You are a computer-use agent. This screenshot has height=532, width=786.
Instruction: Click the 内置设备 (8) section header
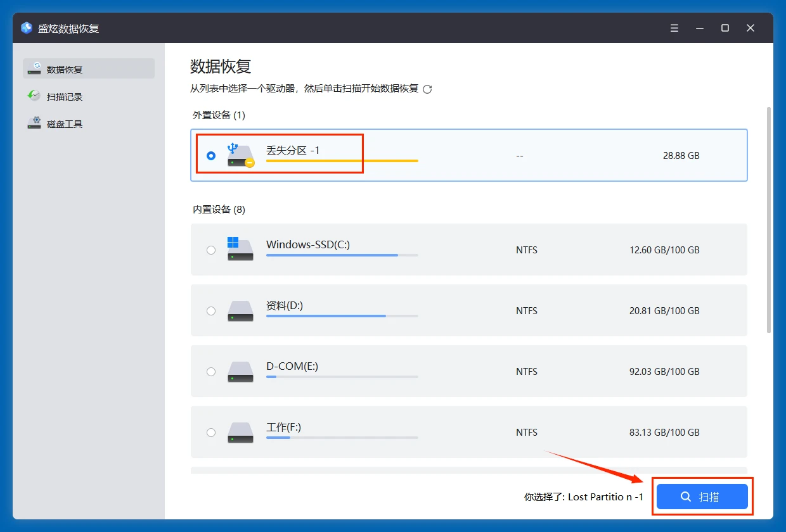[219, 209]
